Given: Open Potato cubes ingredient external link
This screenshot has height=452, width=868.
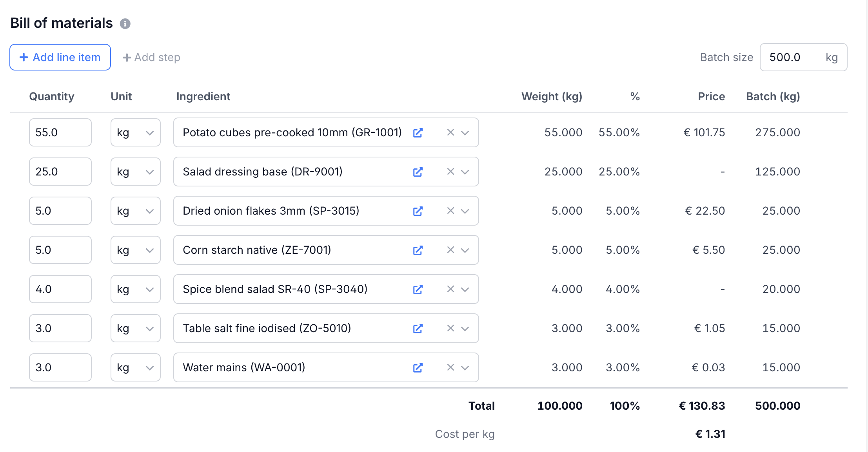Looking at the screenshot, I should pyautogui.click(x=418, y=133).
